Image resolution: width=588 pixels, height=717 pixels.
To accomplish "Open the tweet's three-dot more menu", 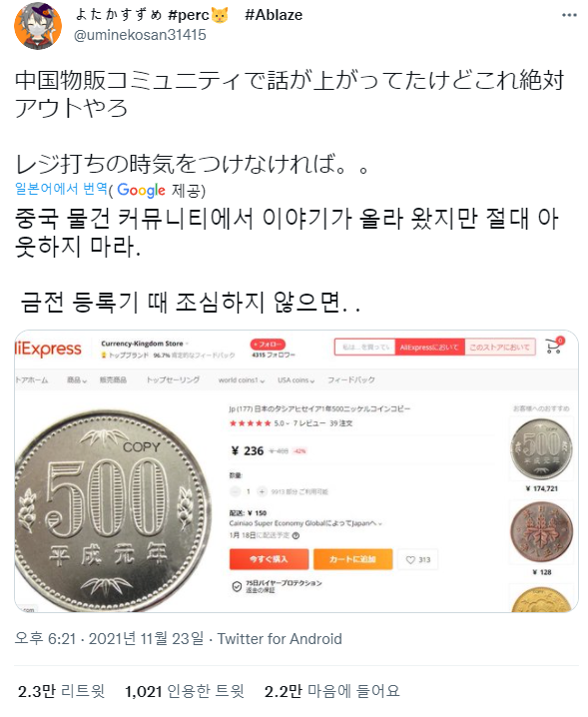I will [x=569, y=15].
